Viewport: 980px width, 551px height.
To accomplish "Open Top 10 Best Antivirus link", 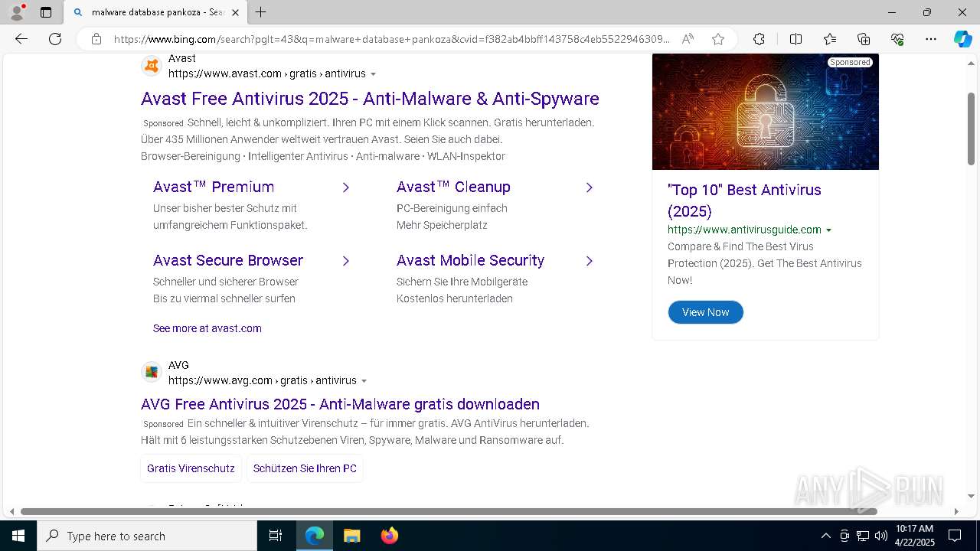I will pos(744,201).
